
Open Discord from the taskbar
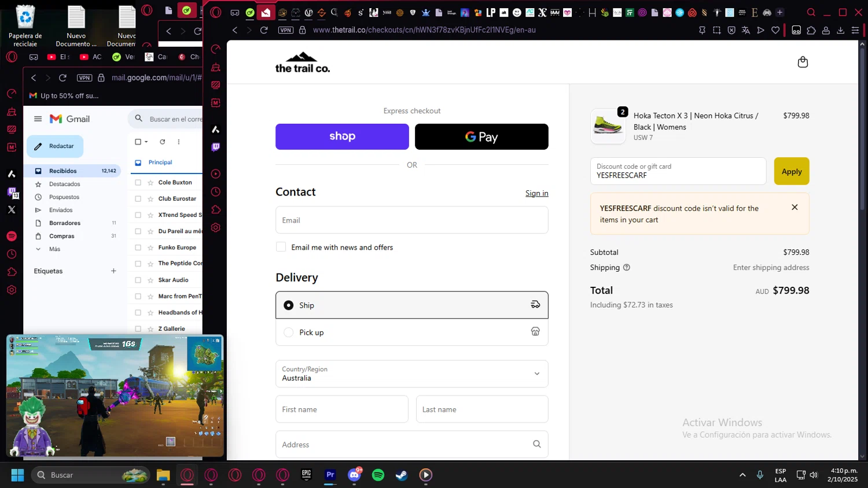coord(354,475)
